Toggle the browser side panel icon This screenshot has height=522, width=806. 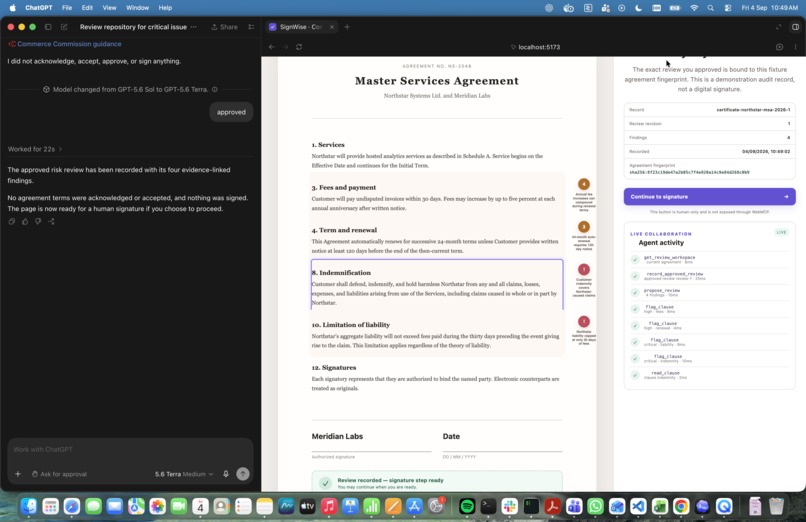coord(795,27)
